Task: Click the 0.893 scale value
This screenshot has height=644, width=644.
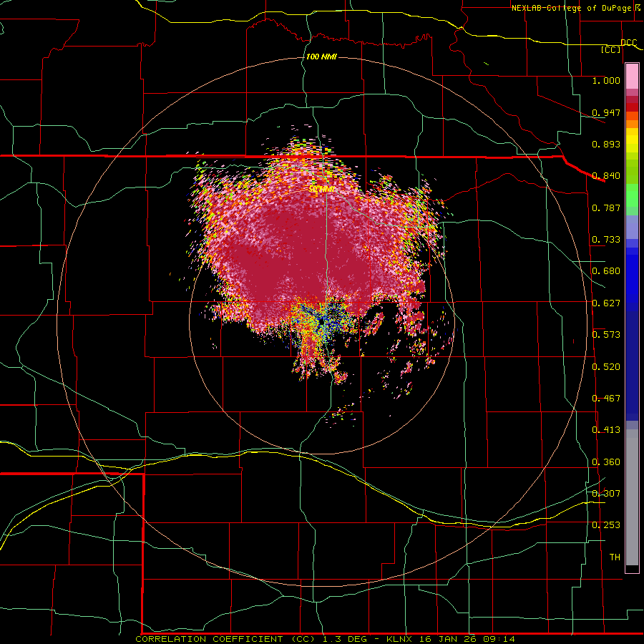Action: pos(606,144)
